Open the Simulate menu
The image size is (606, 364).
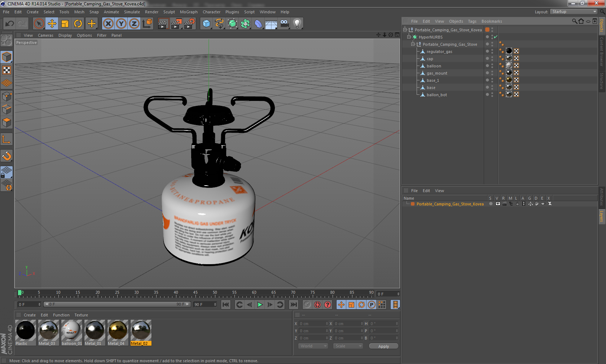pyautogui.click(x=132, y=12)
